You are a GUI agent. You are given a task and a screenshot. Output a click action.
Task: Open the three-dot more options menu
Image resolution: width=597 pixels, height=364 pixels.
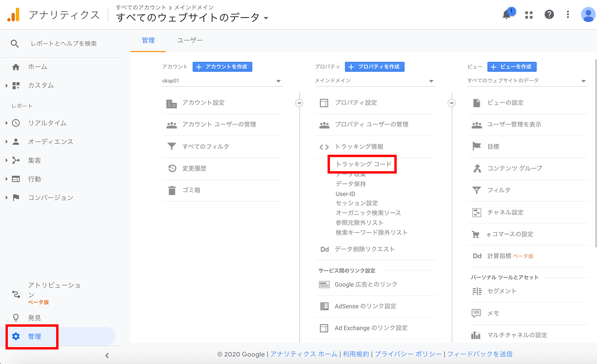[568, 15]
